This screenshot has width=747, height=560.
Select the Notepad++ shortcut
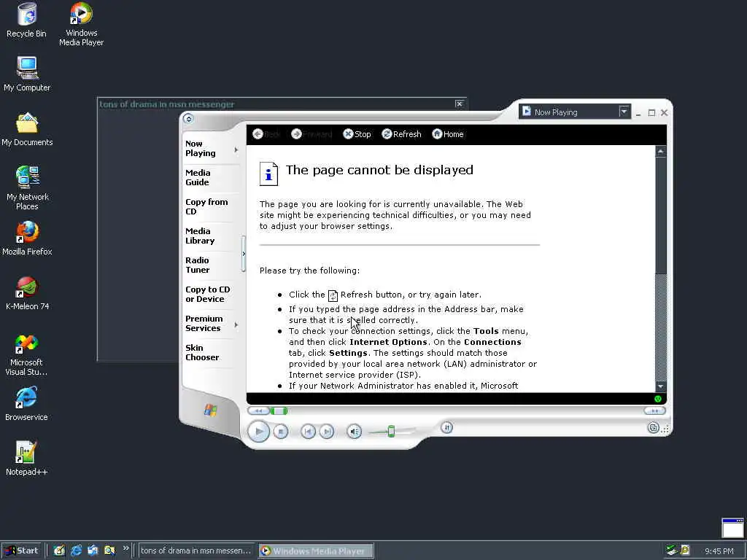[27, 458]
